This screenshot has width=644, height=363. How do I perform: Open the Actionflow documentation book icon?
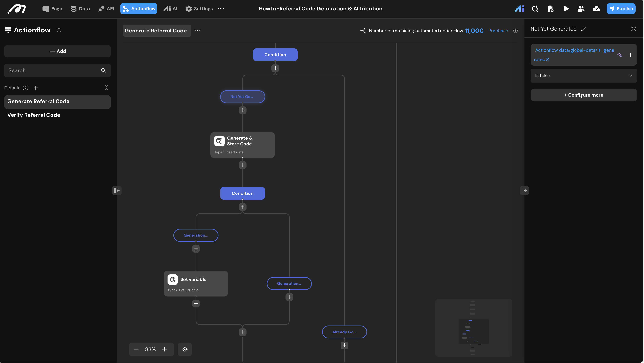pos(59,30)
